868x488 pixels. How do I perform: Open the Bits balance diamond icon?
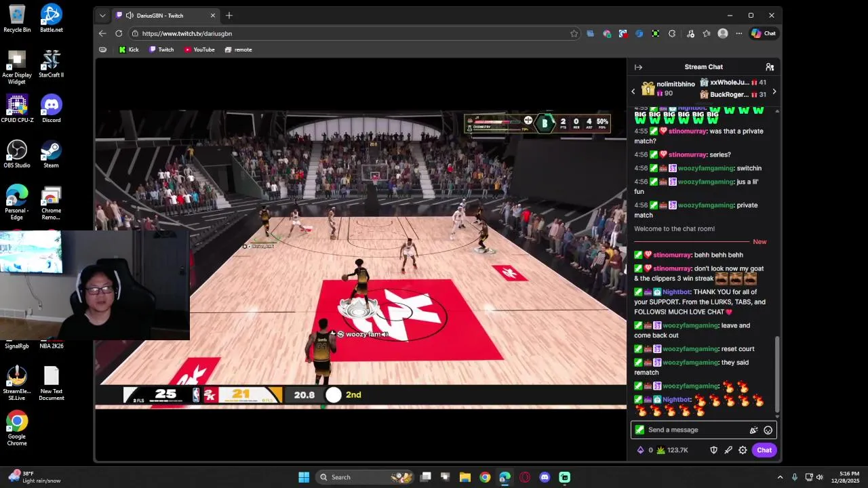tap(641, 450)
